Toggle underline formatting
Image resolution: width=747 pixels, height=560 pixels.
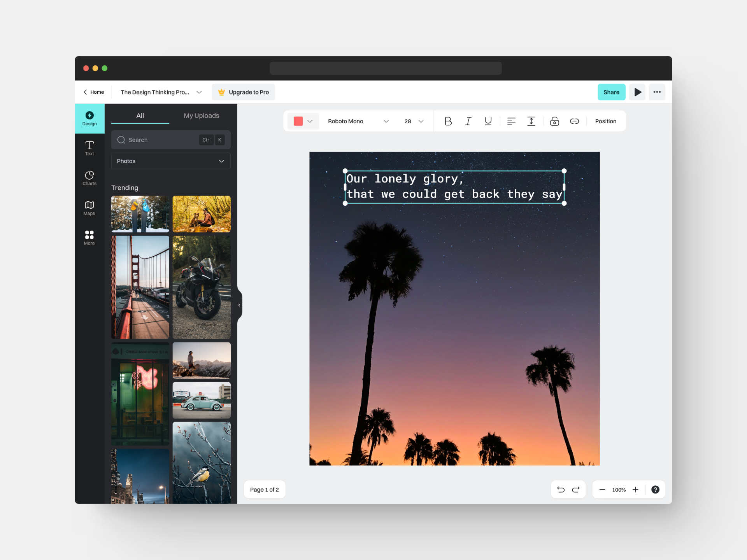[x=488, y=121]
